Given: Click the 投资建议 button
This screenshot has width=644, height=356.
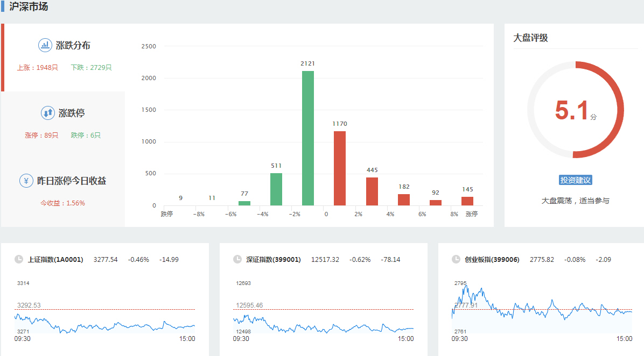Looking at the screenshot, I should [x=575, y=180].
